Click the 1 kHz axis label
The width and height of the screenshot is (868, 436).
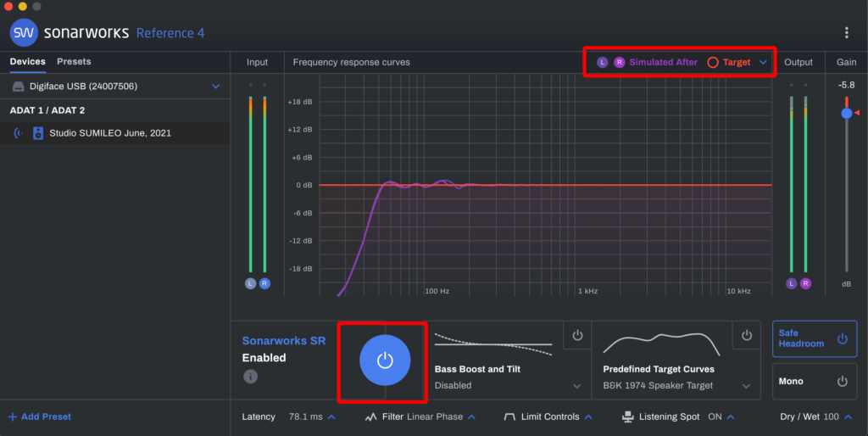588,291
